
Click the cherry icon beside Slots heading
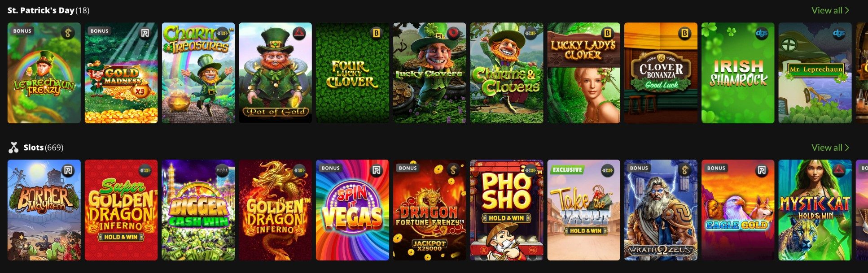pyautogui.click(x=13, y=147)
